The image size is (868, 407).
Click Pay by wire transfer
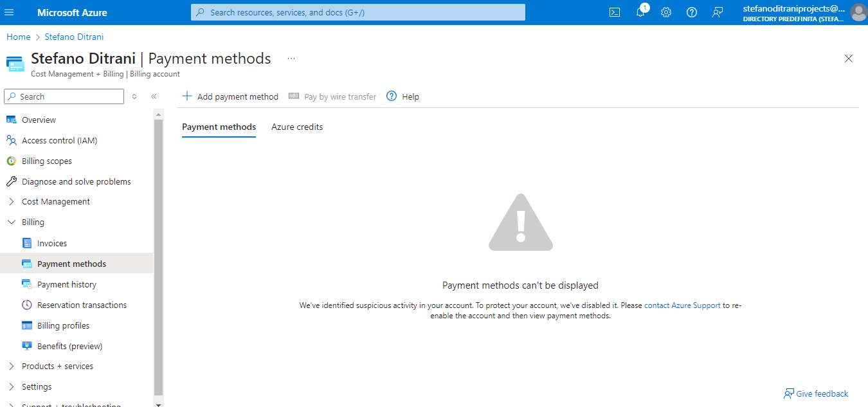click(332, 96)
